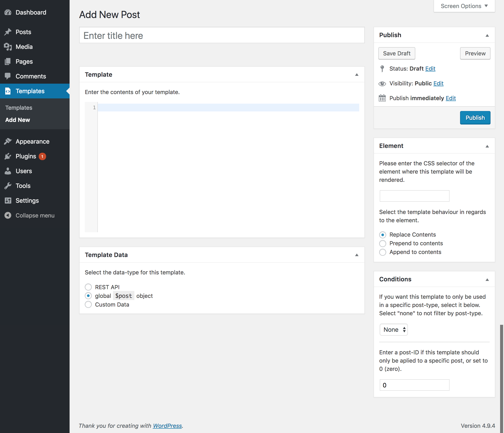
Task: Select the REST API data-type radio
Action: tap(88, 287)
